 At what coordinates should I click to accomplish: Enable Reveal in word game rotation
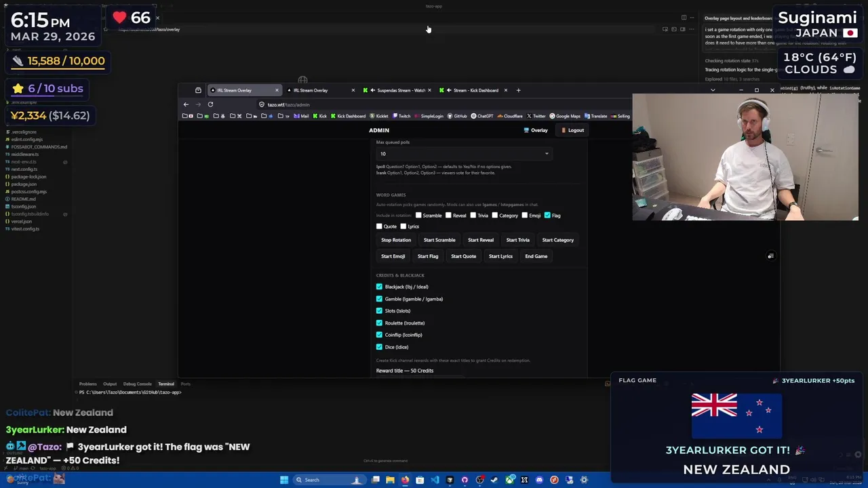pos(448,216)
